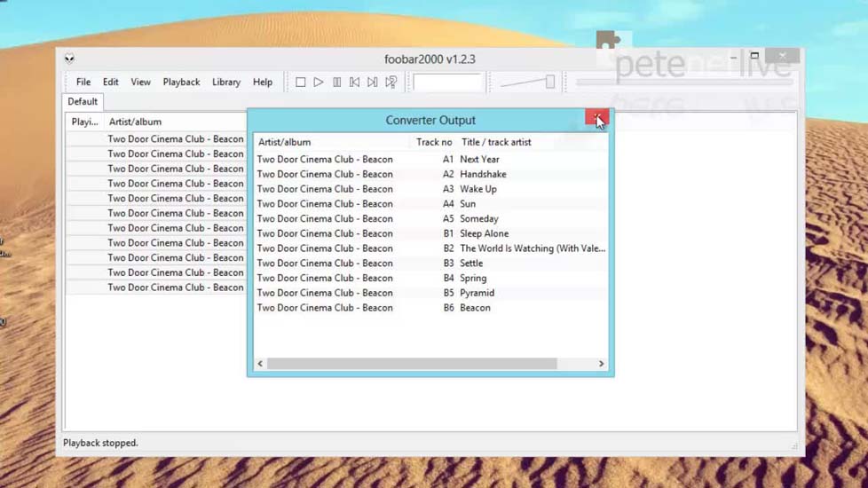Screen dimensions: 868x488
Task: Maximize the foobar2000 window
Action: pyautogui.click(x=754, y=56)
